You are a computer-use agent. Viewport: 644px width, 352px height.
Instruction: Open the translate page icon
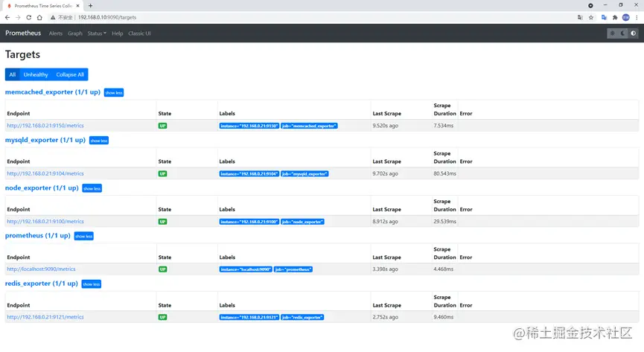coord(580,17)
